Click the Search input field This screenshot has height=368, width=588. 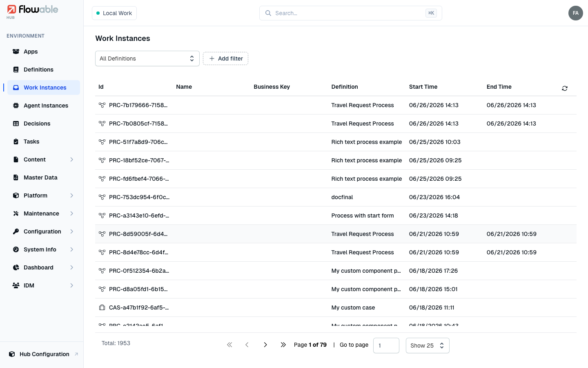point(351,13)
